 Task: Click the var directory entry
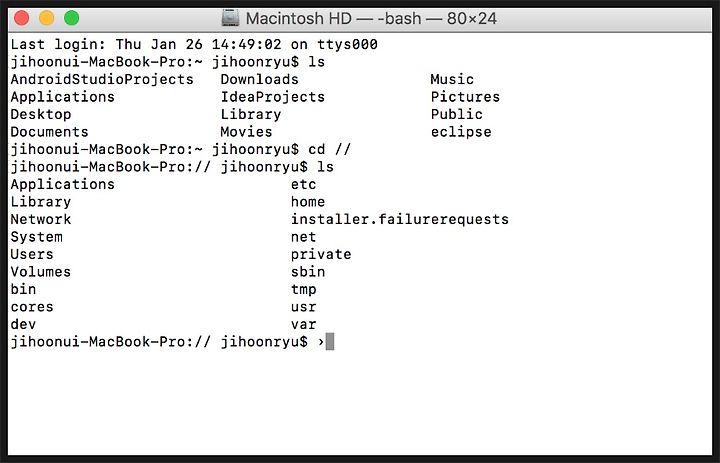(304, 325)
